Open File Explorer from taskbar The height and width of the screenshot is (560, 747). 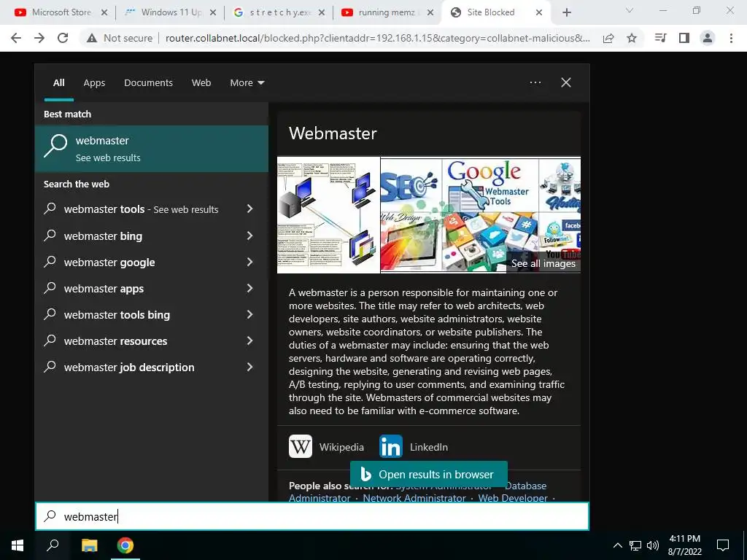pyautogui.click(x=89, y=545)
